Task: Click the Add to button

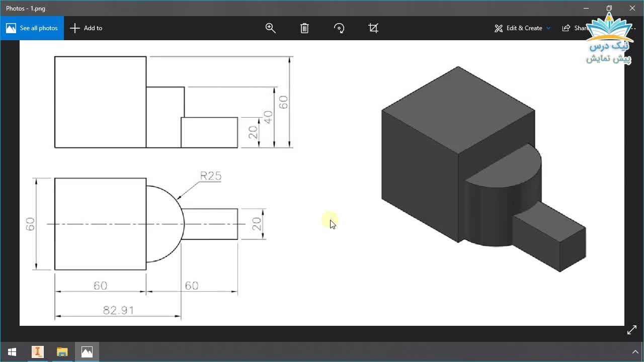Action: (87, 28)
